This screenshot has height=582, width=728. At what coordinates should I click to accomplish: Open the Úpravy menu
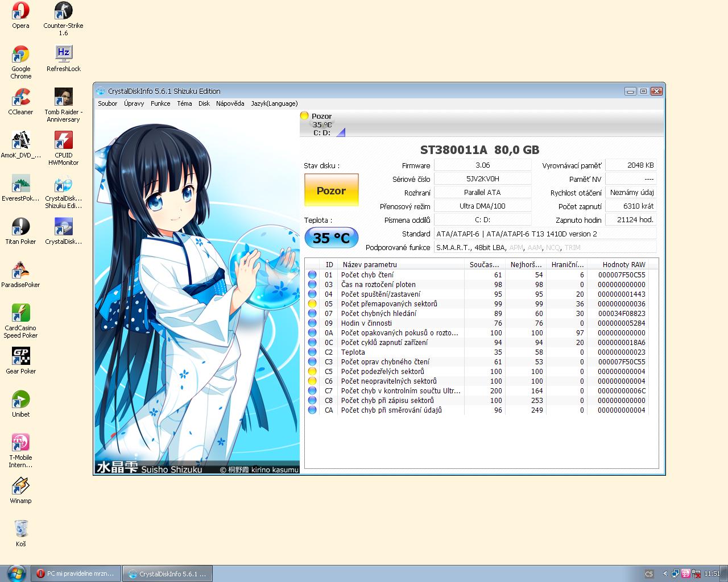pyautogui.click(x=134, y=103)
